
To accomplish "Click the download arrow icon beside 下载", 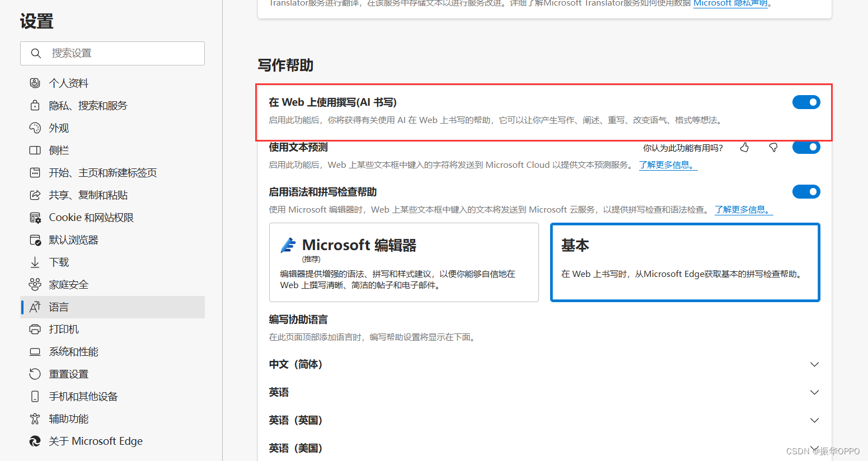I will click(35, 262).
